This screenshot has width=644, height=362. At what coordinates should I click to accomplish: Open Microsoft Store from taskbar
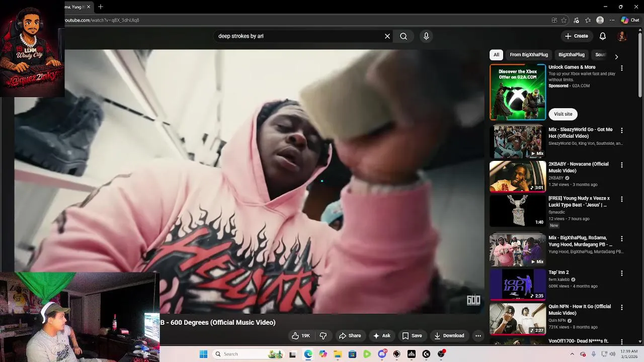point(352,354)
